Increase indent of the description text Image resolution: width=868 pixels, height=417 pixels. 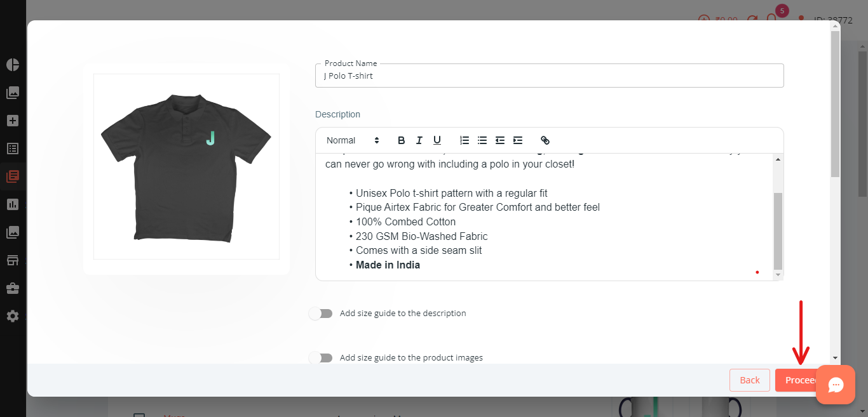(518, 140)
